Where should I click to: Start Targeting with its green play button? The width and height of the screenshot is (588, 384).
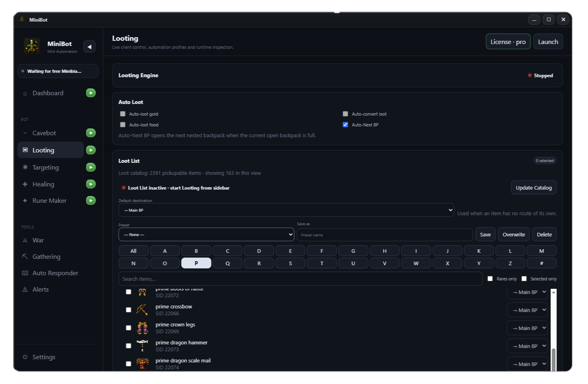coord(91,167)
